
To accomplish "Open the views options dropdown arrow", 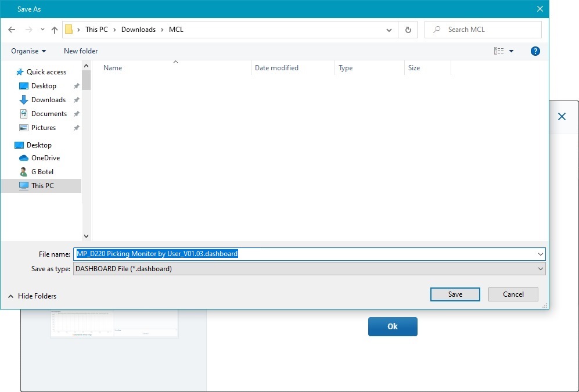I will click(x=510, y=51).
